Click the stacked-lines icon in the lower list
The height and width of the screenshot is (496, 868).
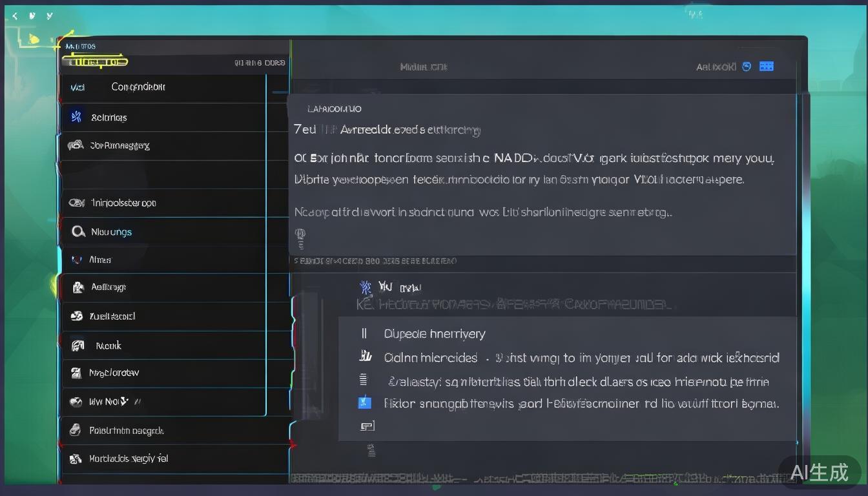pyautogui.click(x=363, y=380)
